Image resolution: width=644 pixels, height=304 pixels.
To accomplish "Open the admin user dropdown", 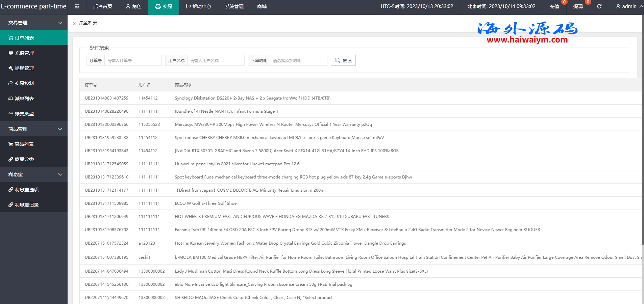I will click(629, 6).
